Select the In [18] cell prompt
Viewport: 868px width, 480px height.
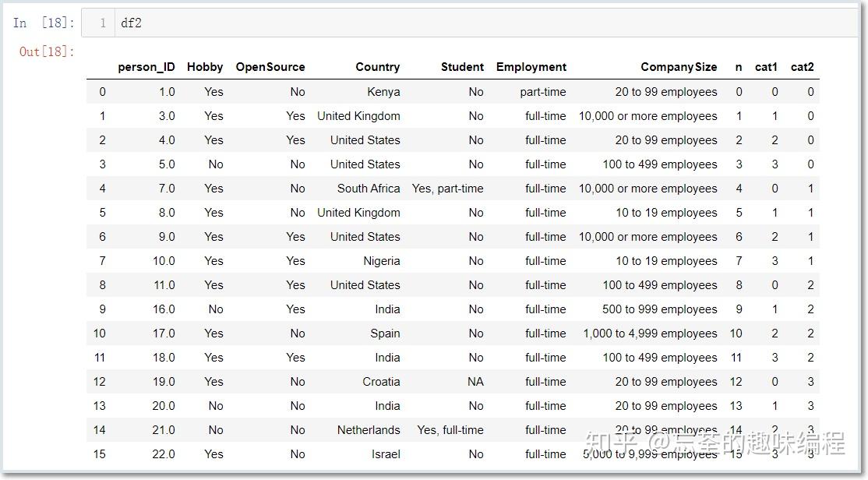[44, 23]
